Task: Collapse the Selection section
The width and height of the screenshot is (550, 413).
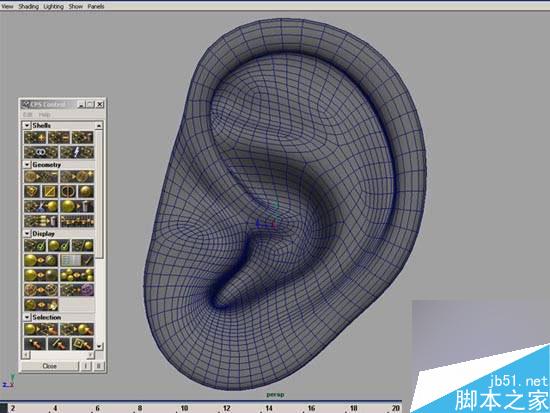Action: coord(27,317)
